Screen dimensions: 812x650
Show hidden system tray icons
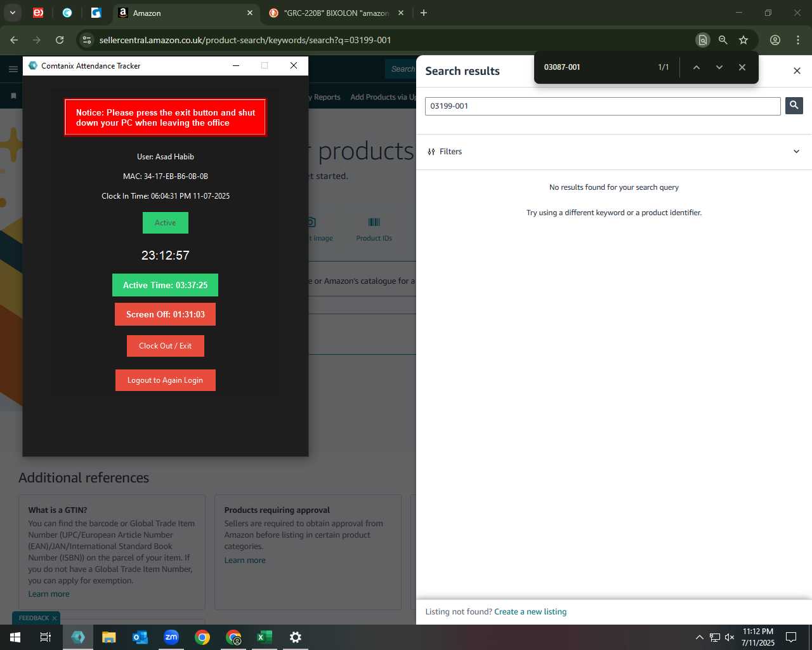699,637
